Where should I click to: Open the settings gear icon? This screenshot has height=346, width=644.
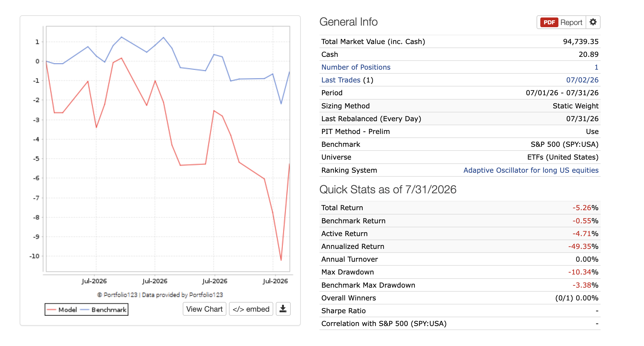[593, 22]
